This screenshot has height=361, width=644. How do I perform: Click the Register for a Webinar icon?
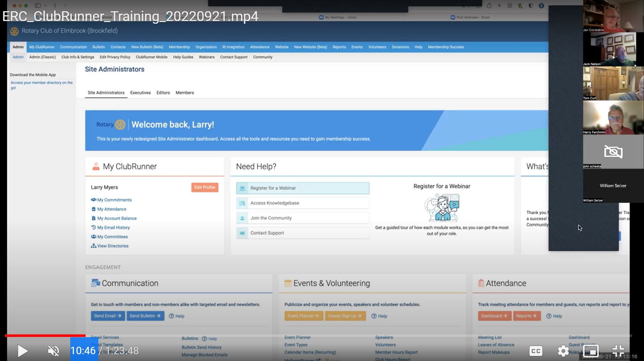(x=242, y=188)
